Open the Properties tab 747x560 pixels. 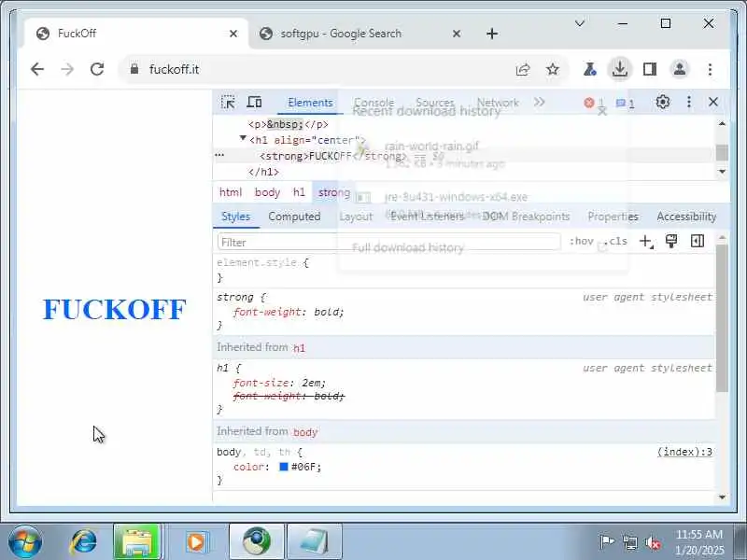[613, 217]
